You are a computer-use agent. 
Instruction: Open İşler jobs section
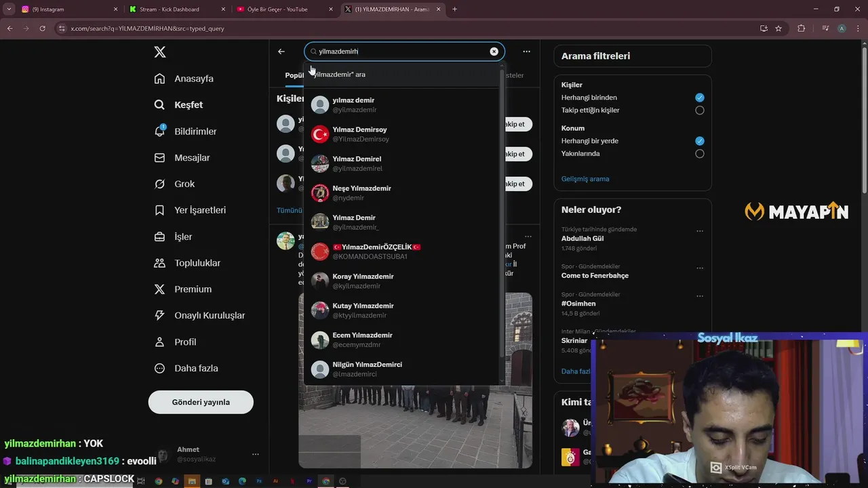[173, 237]
